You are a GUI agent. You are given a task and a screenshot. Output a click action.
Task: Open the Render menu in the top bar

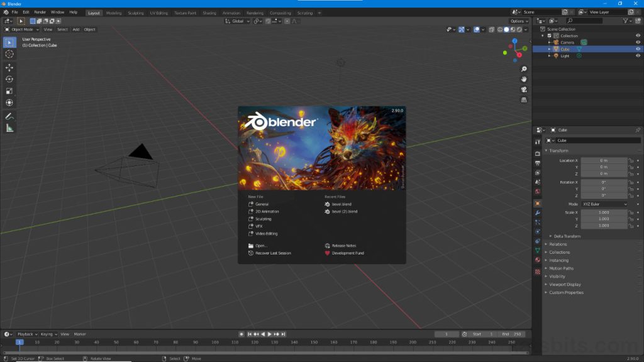point(39,11)
